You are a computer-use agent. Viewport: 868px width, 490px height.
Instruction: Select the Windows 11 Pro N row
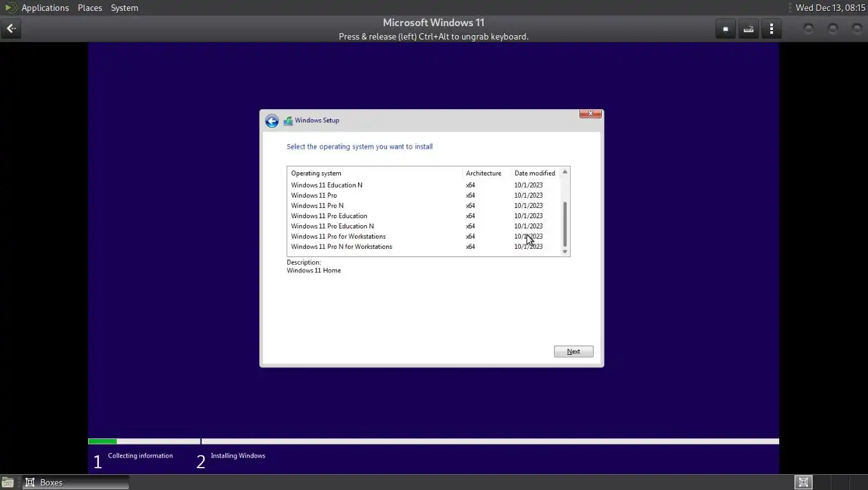click(x=424, y=205)
